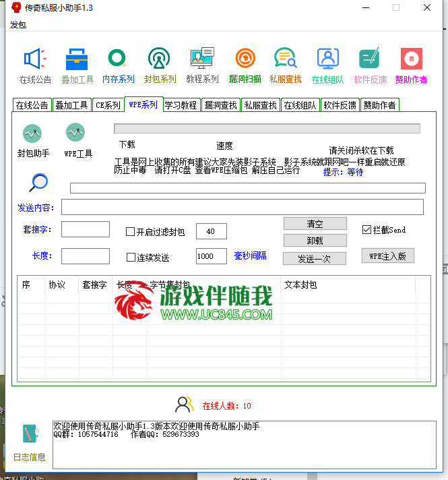Switch to the 漏洞查找 tab
Viewport: 448px width, 480px height.
221,105
